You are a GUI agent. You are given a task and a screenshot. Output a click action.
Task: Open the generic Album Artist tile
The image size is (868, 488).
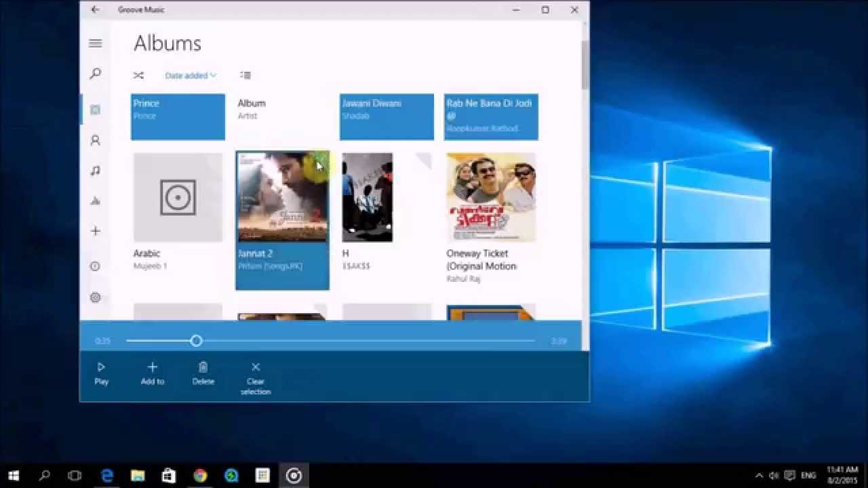(x=282, y=117)
